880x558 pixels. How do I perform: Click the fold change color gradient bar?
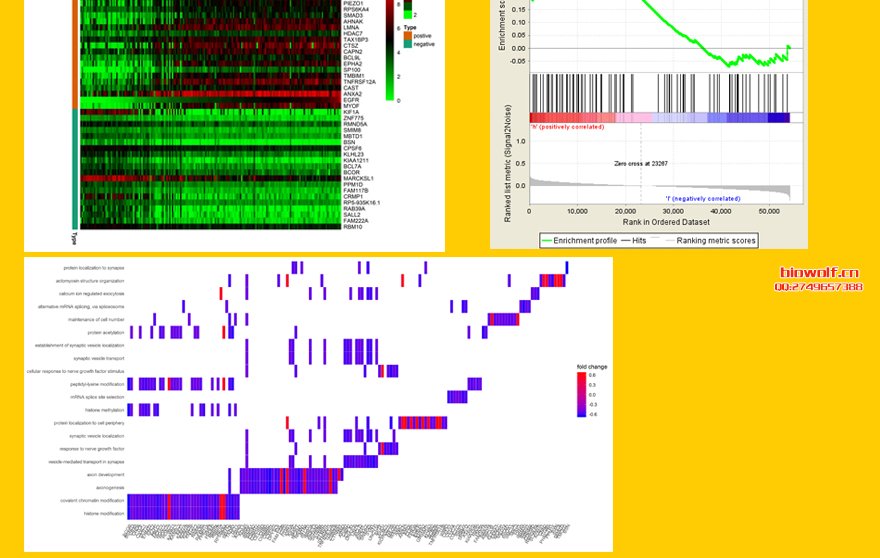[x=581, y=395]
